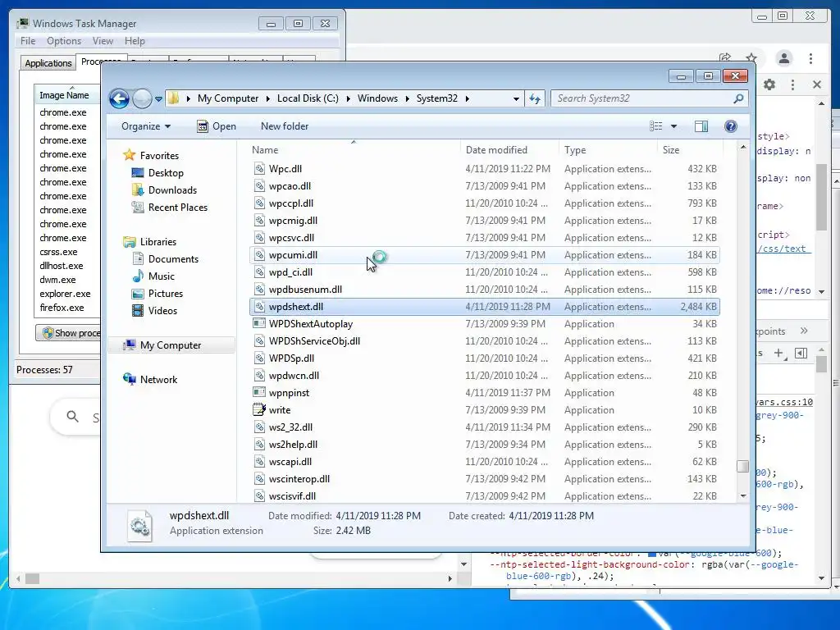The height and width of the screenshot is (630, 840).
Task: Open Task Manager File menu
Action: (28, 41)
